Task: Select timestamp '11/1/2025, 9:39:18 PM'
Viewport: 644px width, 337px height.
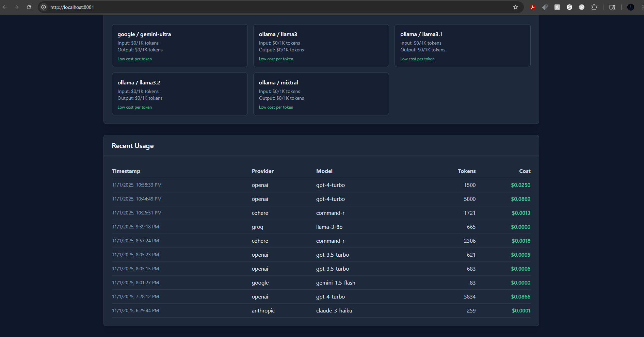Action: tap(135, 227)
